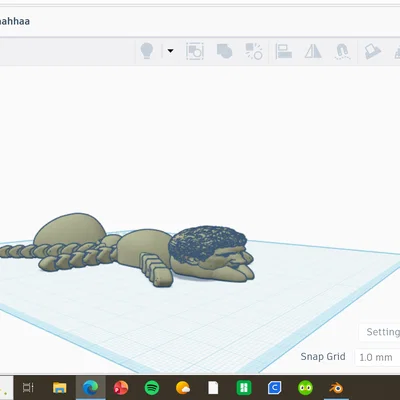Open Spotify from the taskbar
Screen dimensions: 400x400
click(x=152, y=388)
